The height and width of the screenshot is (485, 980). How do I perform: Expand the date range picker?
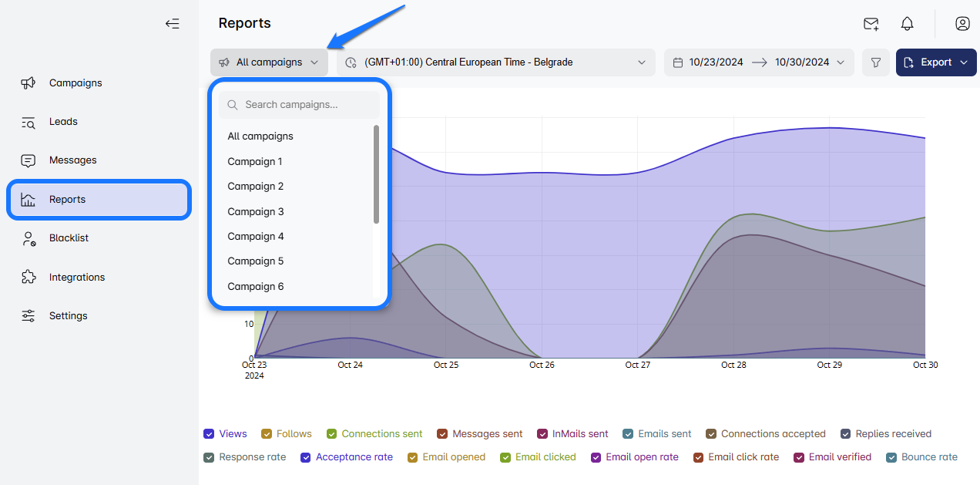coord(758,62)
